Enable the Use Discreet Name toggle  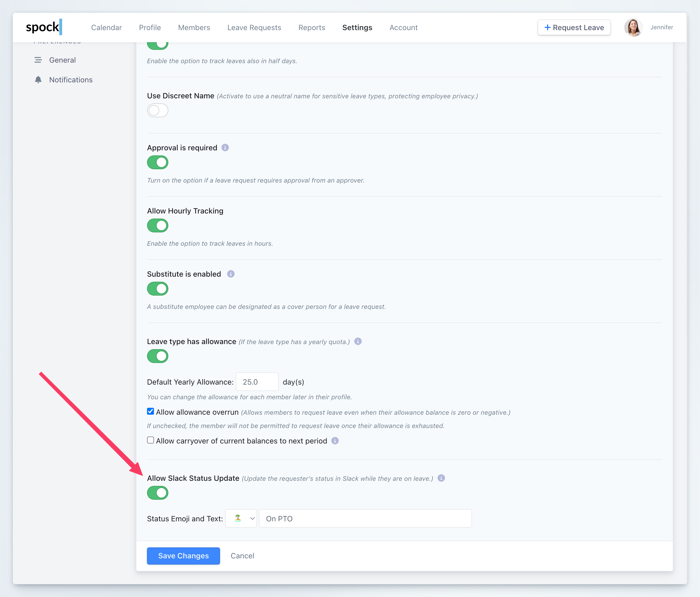157,111
